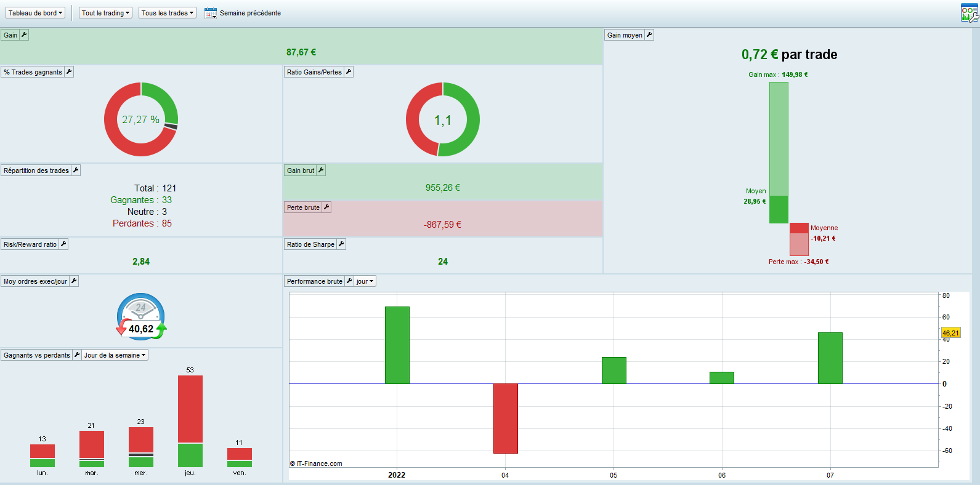
Task: Click the Gain moyen wrench icon
Action: pos(649,35)
